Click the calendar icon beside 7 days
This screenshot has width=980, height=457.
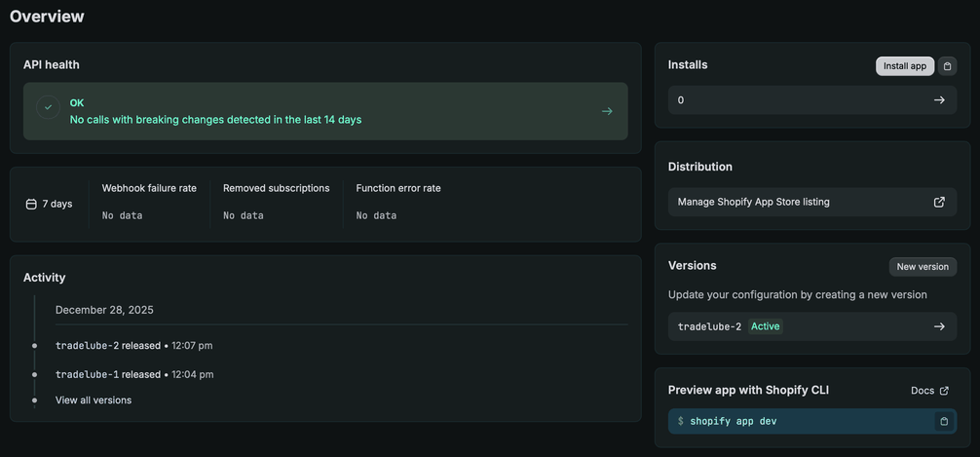tap(31, 204)
